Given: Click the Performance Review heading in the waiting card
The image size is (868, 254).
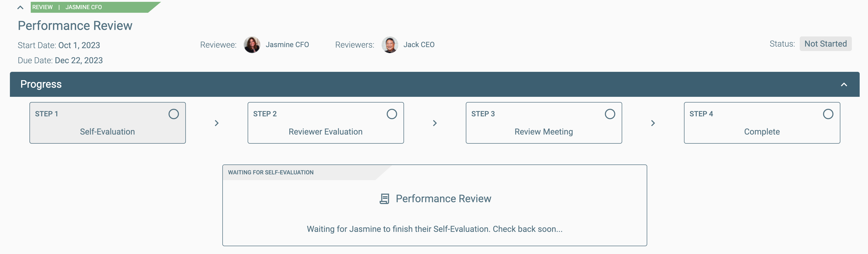Looking at the screenshot, I should click(x=443, y=199).
